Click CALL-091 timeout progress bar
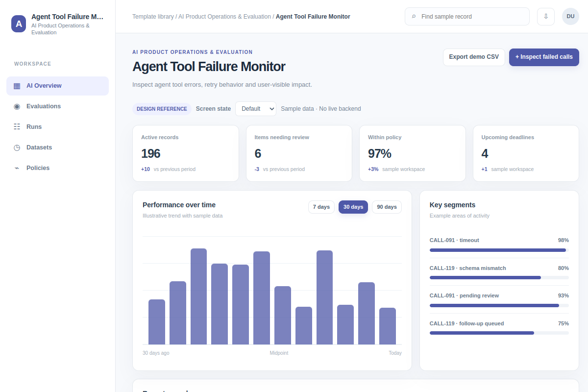 (x=499, y=250)
